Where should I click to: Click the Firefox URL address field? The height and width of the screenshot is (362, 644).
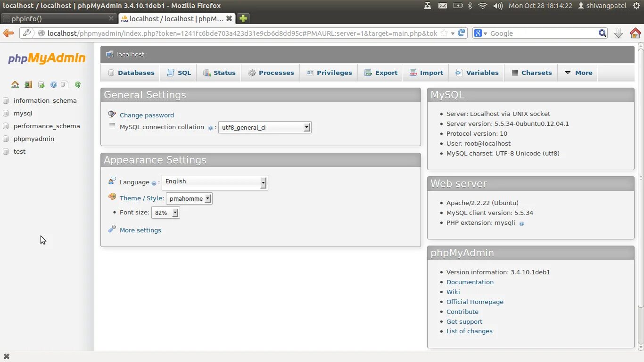tap(242, 33)
